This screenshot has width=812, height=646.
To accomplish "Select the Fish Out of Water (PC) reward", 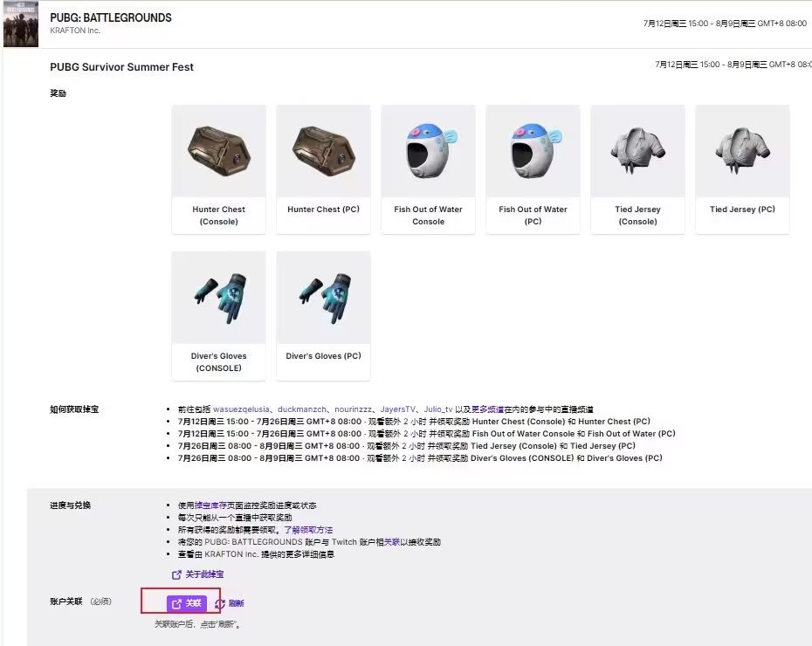I will click(533, 169).
